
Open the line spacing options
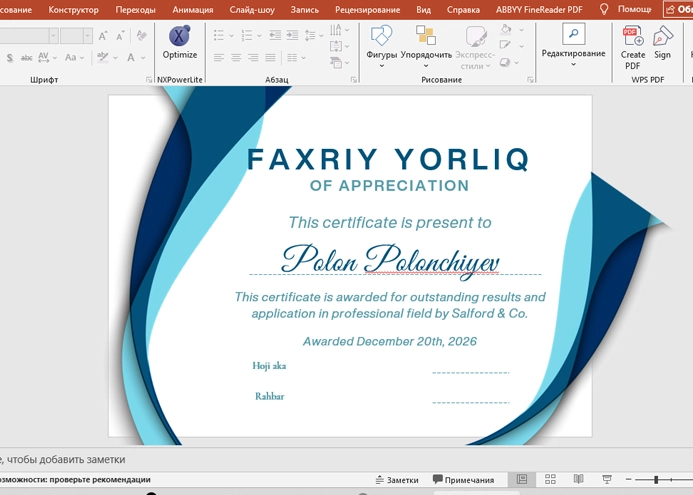click(313, 35)
